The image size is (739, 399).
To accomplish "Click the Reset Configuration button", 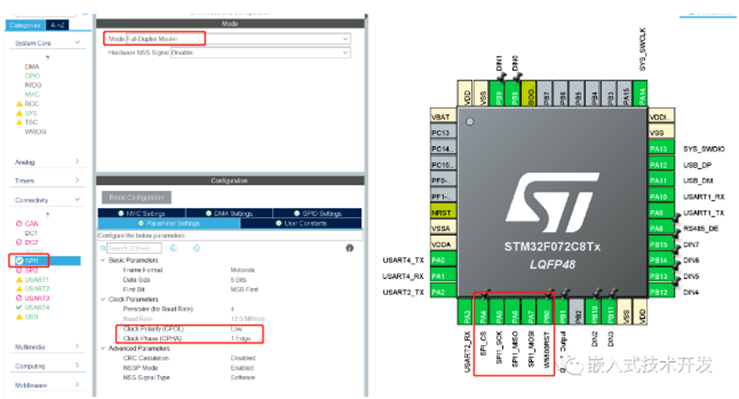I will click(x=137, y=197).
